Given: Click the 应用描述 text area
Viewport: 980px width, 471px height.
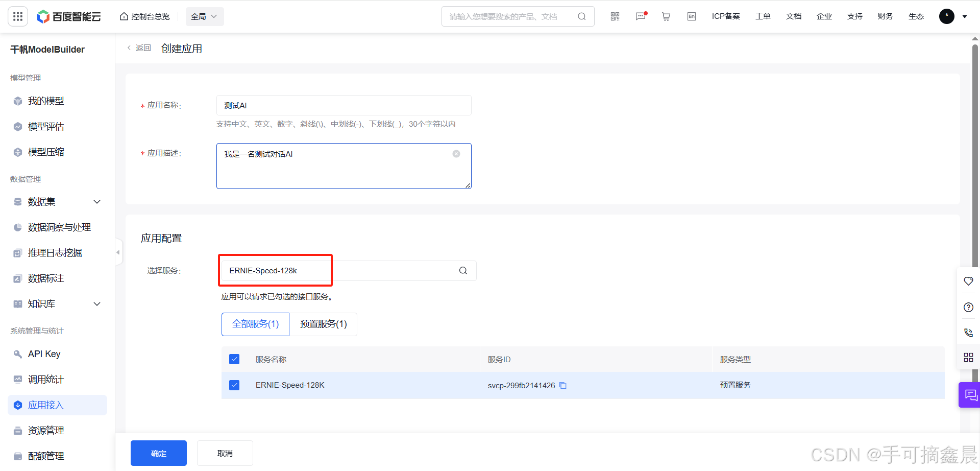Looking at the screenshot, I should tap(344, 166).
